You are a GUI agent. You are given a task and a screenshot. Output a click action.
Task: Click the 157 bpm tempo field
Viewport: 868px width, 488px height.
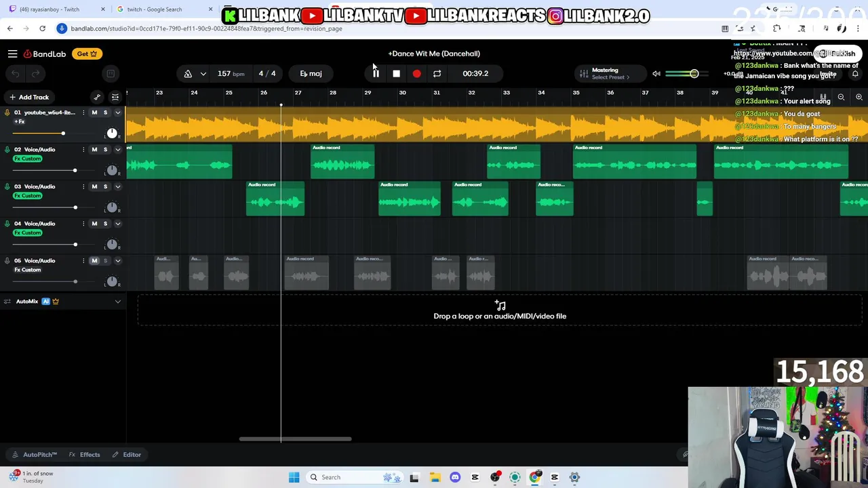pos(231,73)
